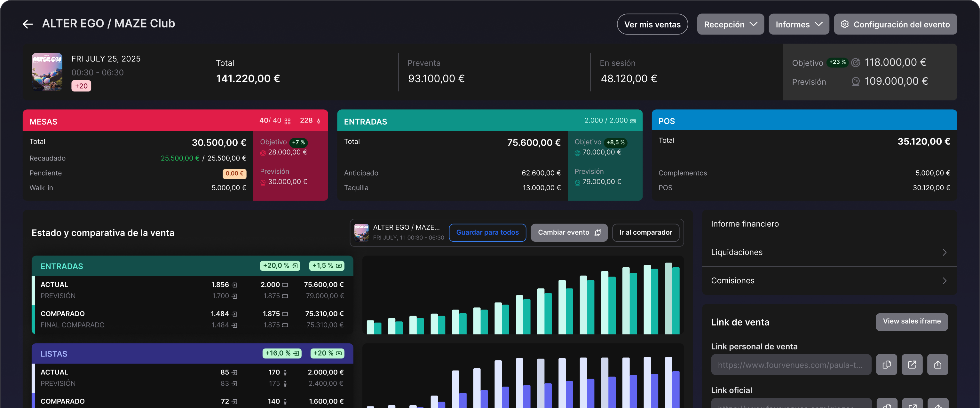Click the +20 pink tag under event date
The image size is (980, 408).
coord(81,86)
